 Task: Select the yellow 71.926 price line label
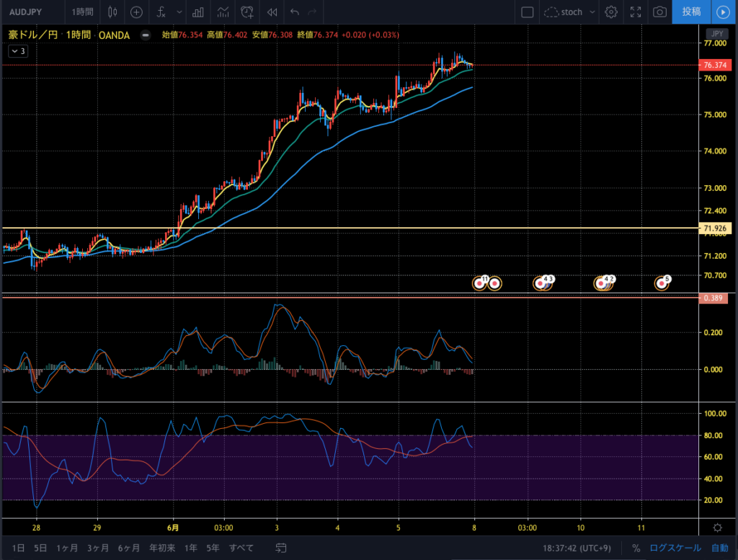pyautogui.click(x=715, y=228)
